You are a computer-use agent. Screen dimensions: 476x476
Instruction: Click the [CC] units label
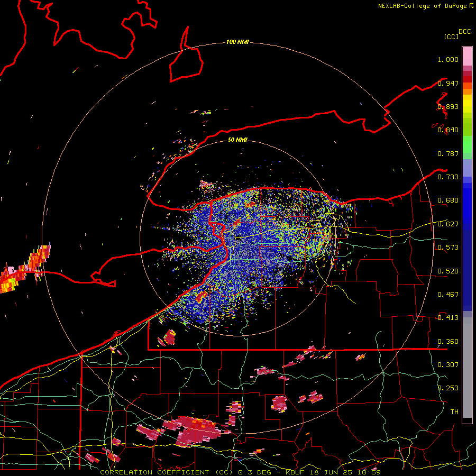[x=452, y=36]
